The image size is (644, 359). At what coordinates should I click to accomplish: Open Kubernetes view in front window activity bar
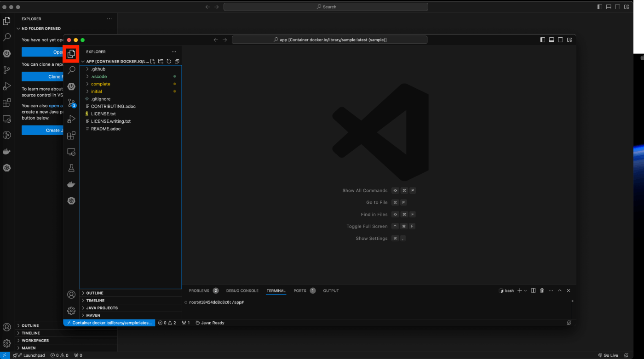click(71, 201)
